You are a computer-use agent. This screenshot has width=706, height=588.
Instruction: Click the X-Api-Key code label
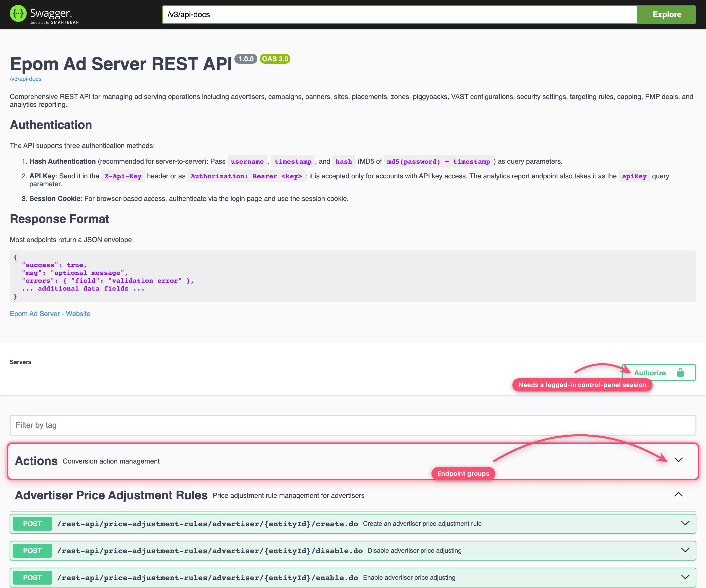(123, 176)
